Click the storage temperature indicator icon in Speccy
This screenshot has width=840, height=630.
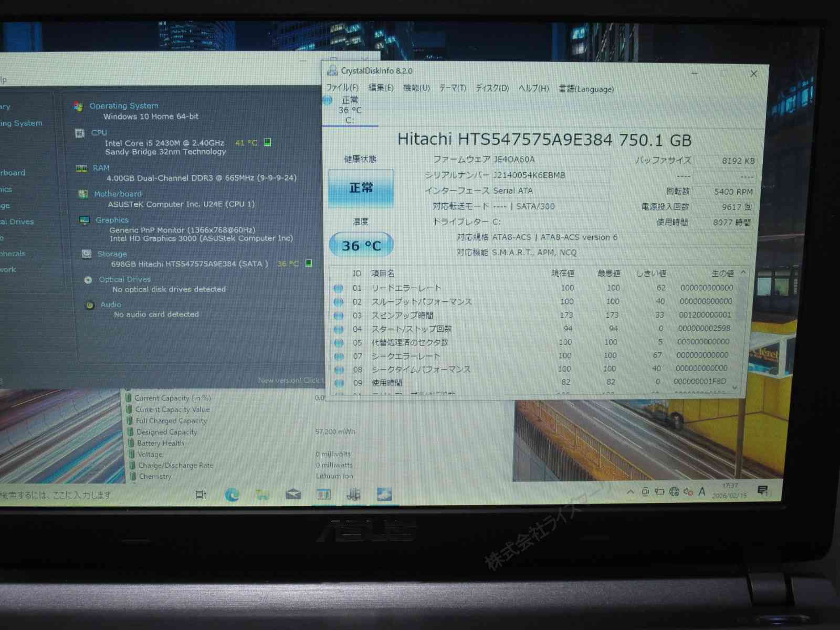pos(309,263)
